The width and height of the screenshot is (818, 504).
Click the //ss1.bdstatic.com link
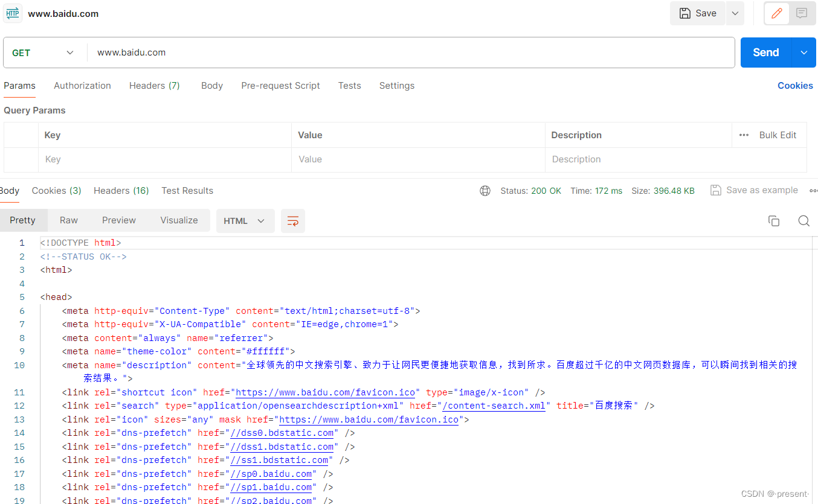point(279,460)
